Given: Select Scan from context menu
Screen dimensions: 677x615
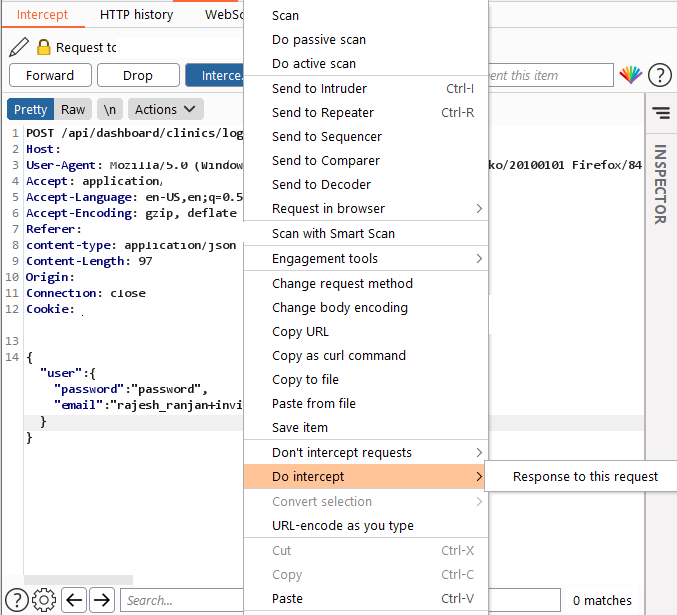Looking at the screenshot, I should 366,16.
